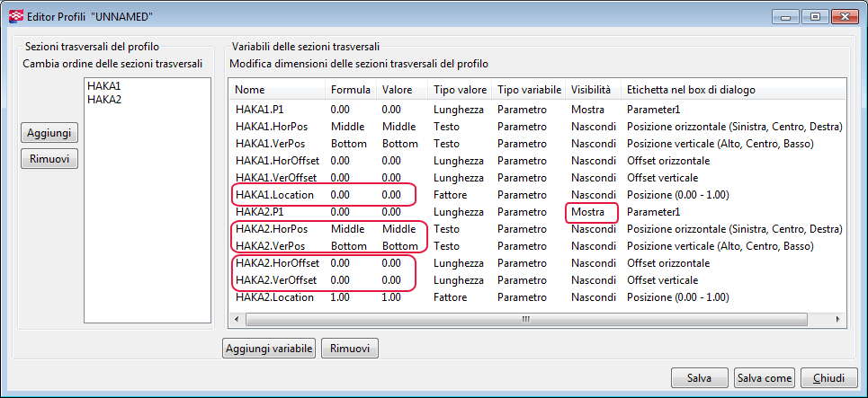Click the Editor Profili title bar app icon
Screen dimensions: 868x398
tap(15, 17)
